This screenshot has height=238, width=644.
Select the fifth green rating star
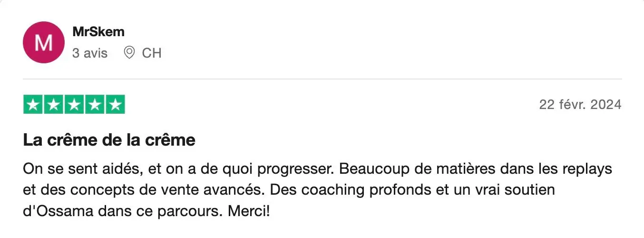pyautogui.click(x=115, y=105)
